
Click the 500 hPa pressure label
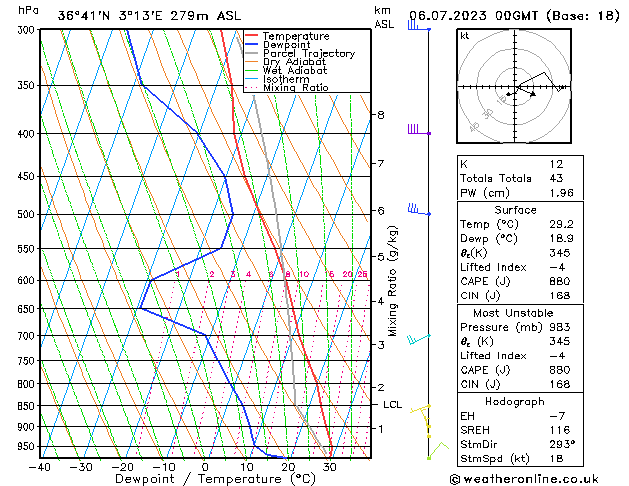pos(28,215)
